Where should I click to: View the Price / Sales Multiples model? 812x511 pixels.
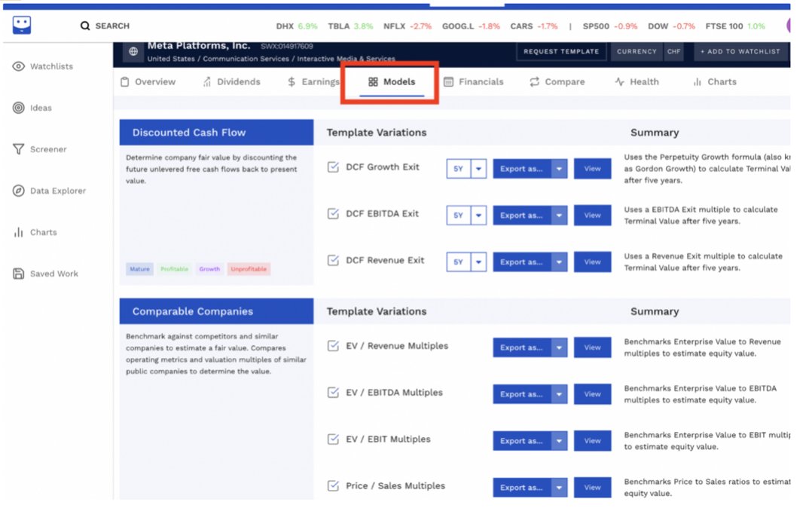click(592, 487)
